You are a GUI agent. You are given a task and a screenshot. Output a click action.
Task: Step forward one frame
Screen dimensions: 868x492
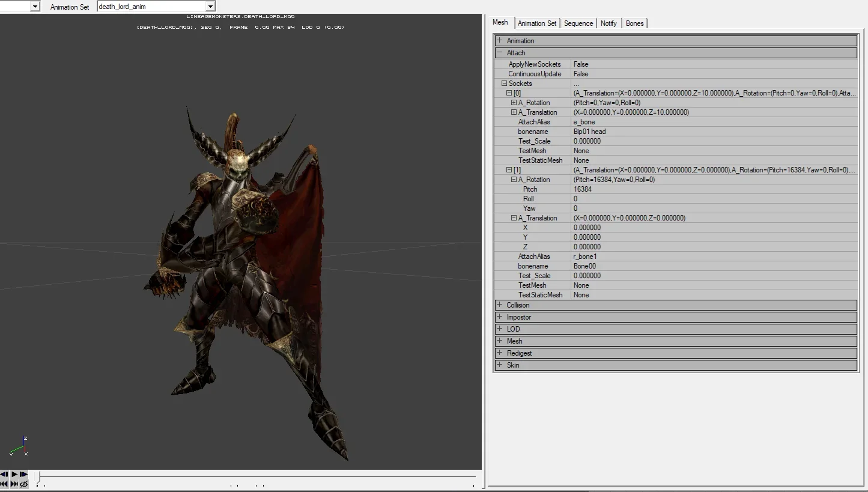[23, 474]
